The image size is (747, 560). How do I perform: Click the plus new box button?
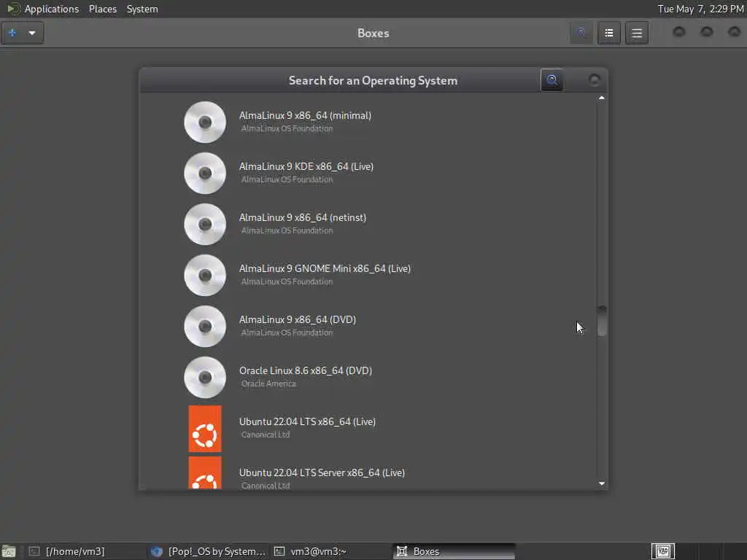[x=13, y=33]
